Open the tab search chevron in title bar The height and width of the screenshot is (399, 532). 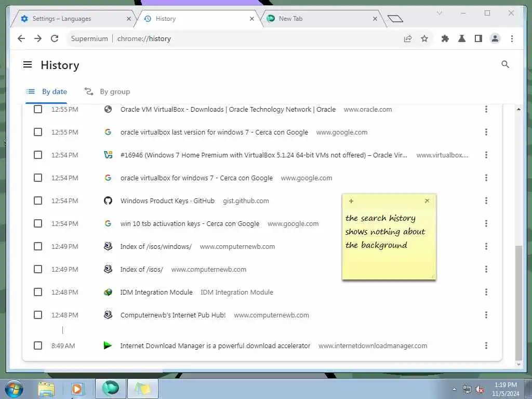[440, 13]
